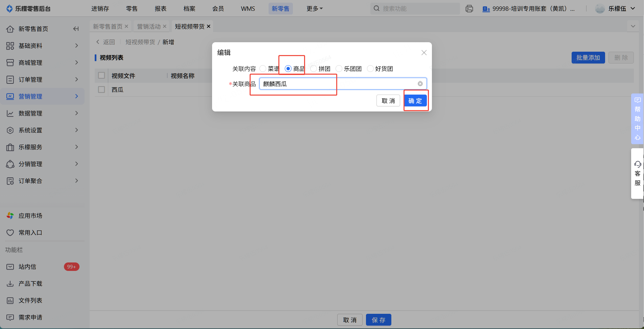
Task: Open the 客服 headset widget
Action: pos(638,173)
